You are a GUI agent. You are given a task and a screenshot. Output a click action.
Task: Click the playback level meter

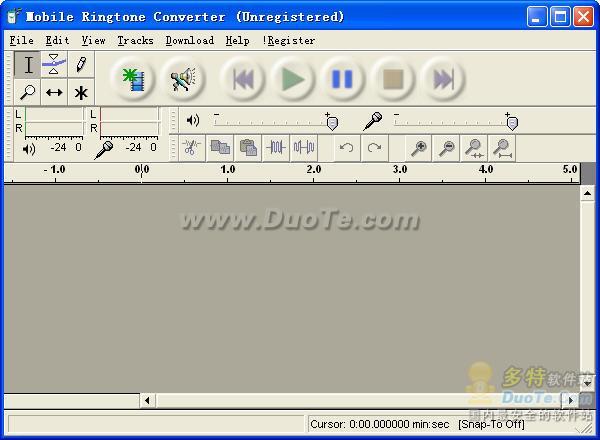pyautogui.click(x=54, y=122)
